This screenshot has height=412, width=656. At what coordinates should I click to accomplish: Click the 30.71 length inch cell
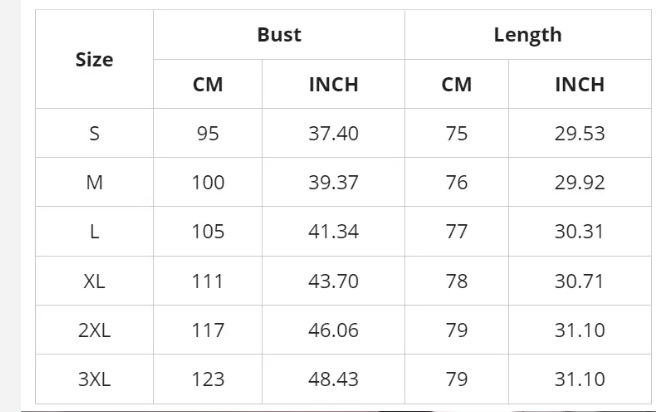pyautogui.click(x=579, y=281)
